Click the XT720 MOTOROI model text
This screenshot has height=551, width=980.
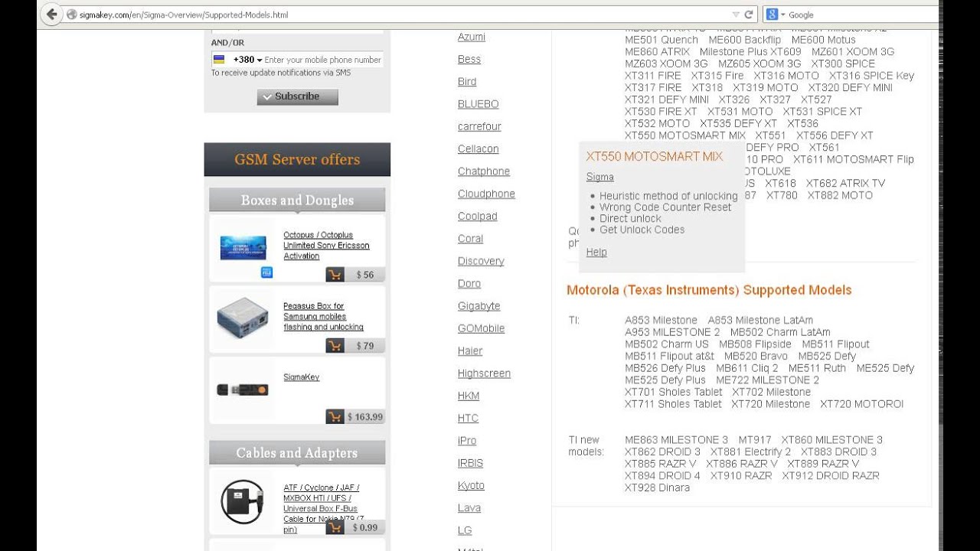pos(861,404)
